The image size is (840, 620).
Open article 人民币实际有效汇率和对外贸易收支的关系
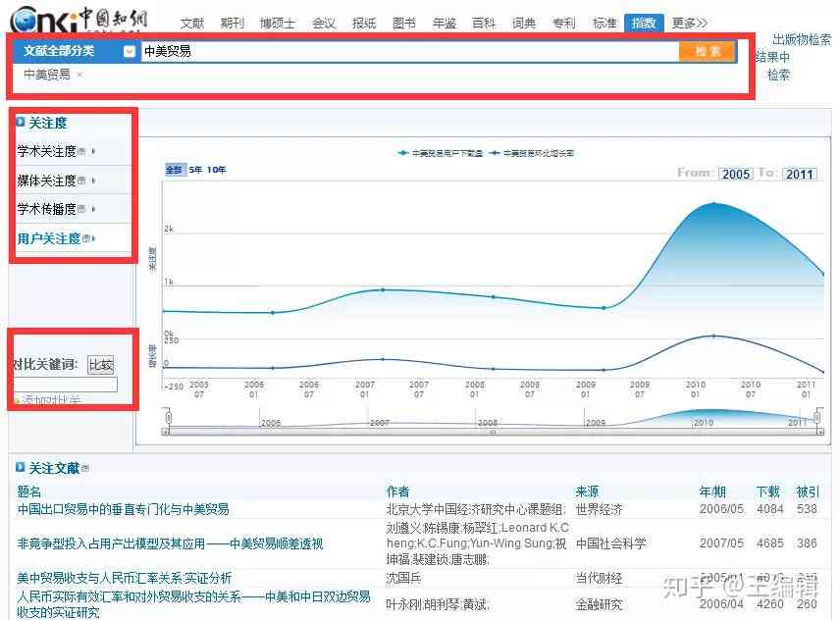point(194,604)
